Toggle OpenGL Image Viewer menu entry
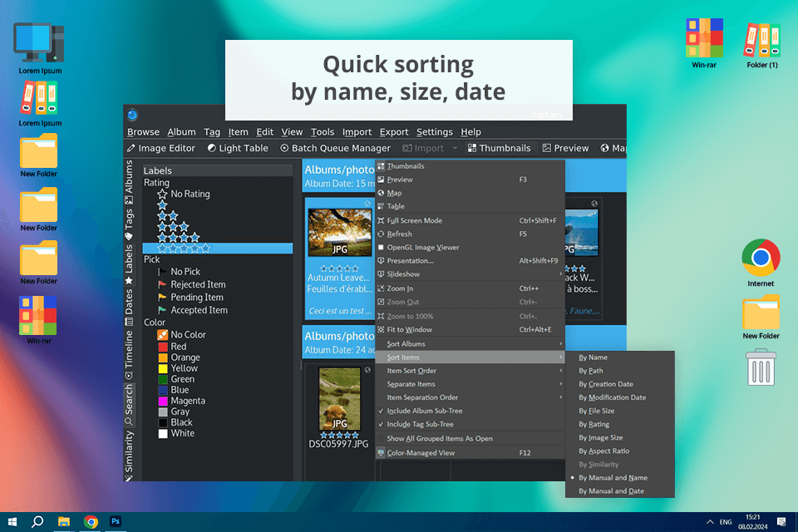Viewport: 798px width, 532px height. tap(470, 248)
